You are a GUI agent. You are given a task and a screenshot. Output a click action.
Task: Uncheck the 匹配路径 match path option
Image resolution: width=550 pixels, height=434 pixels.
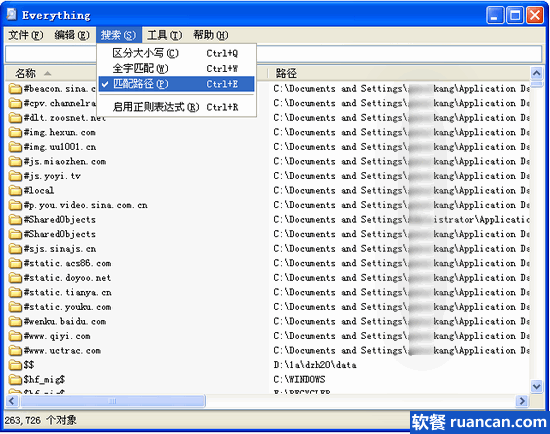click(x=176, y=84)
